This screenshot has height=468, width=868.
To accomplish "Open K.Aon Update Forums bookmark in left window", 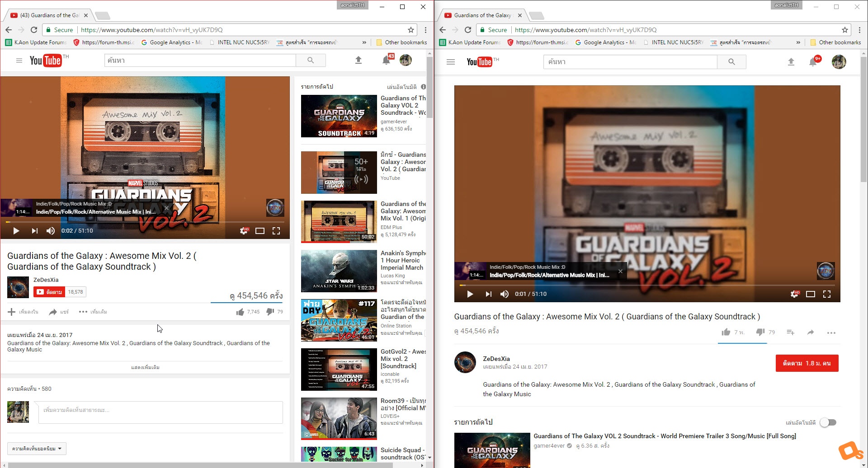I will pyautogui.click(x=36, y=42).
